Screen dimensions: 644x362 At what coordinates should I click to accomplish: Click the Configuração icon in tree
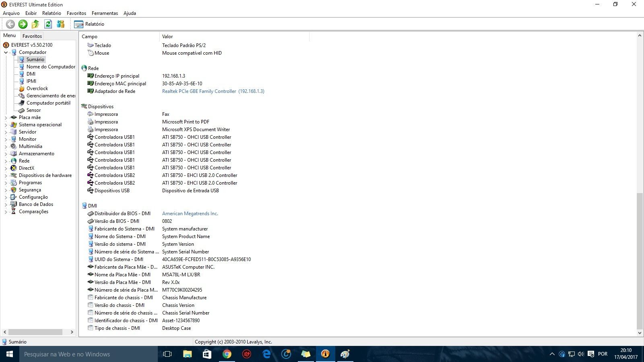point(14,197)
